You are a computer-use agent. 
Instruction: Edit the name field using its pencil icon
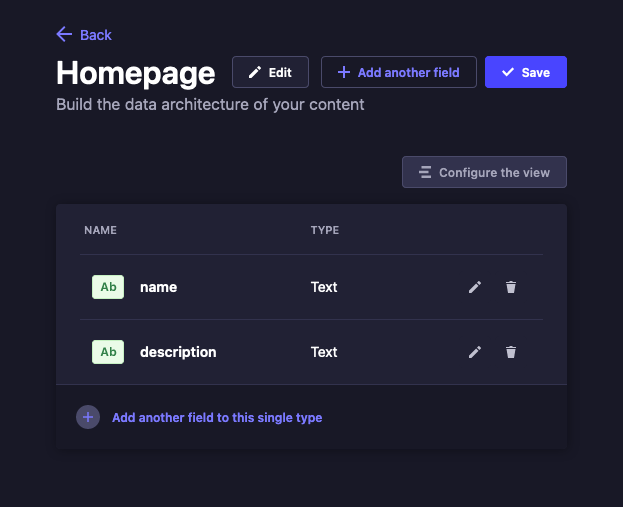(x=475, y=287)
